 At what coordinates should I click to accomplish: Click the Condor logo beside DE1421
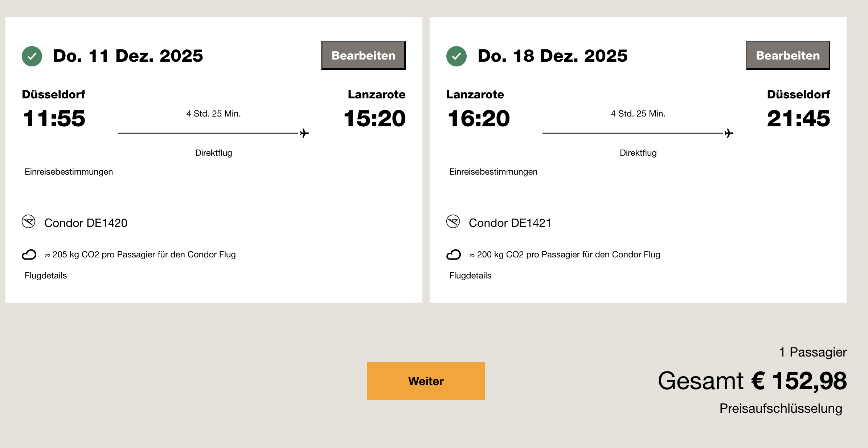pos(453,221)
